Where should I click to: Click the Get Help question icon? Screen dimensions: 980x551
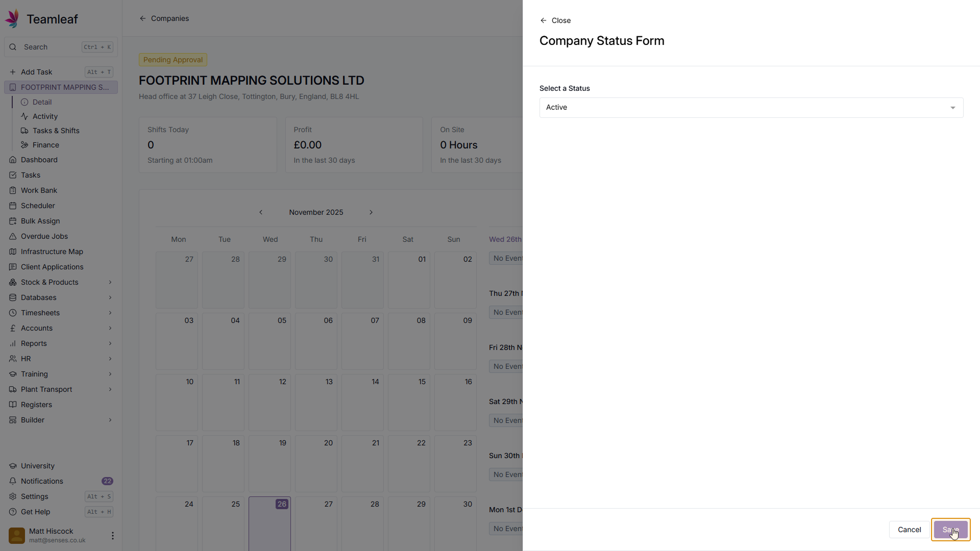(13, 512)
